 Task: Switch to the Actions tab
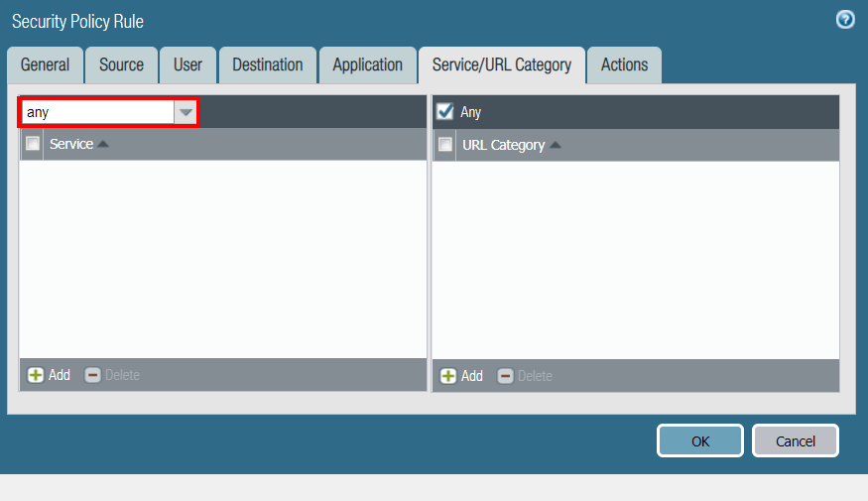pos(624,64)
